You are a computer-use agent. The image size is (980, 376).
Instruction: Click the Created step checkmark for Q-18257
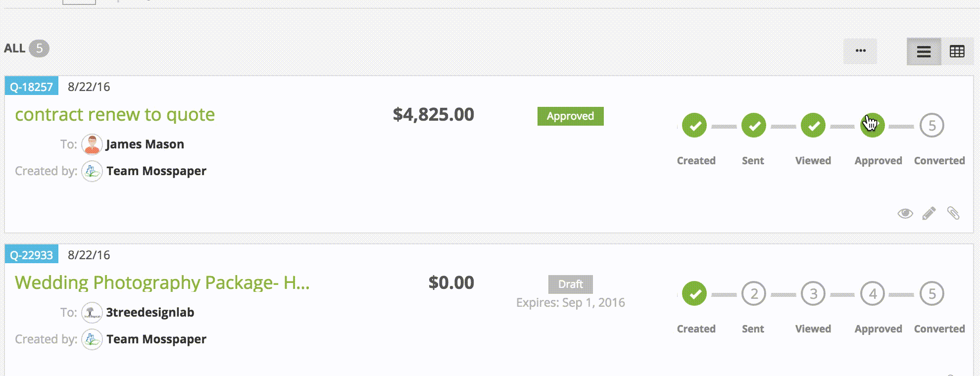[694, 126]
